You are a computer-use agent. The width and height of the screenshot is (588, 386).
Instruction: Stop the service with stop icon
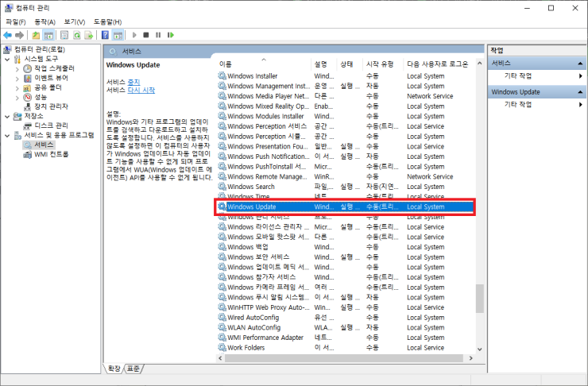click(146, 35)
